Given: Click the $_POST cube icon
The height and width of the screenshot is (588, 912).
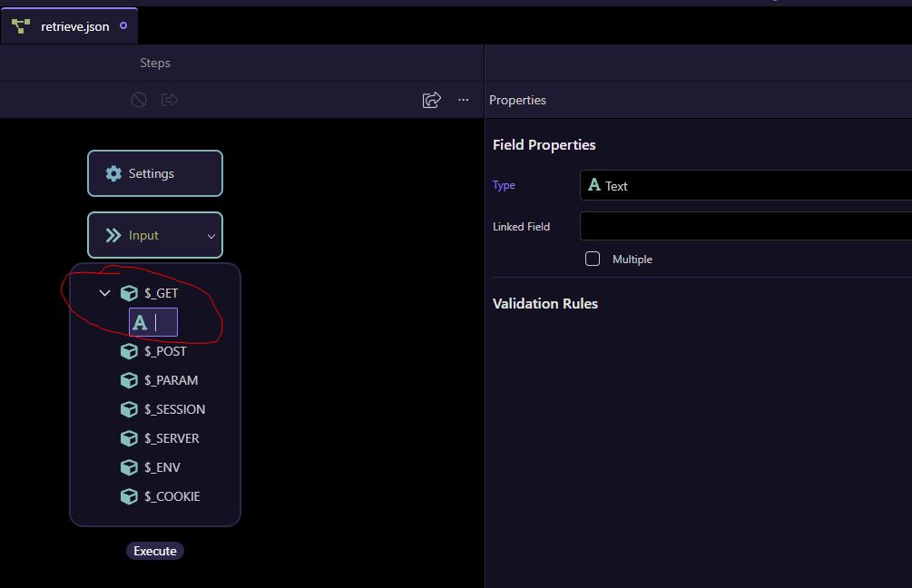Looking at the screenshot, I should (129, 351).
